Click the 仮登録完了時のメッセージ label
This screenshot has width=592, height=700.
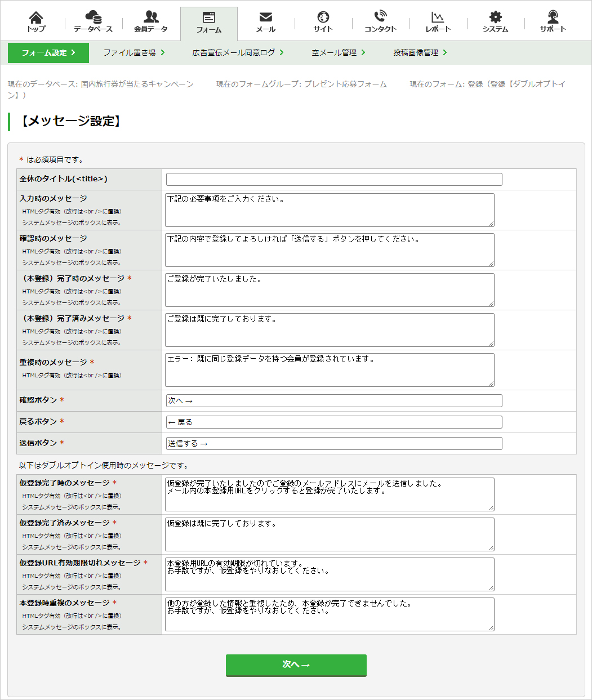(x=64, y=483)
